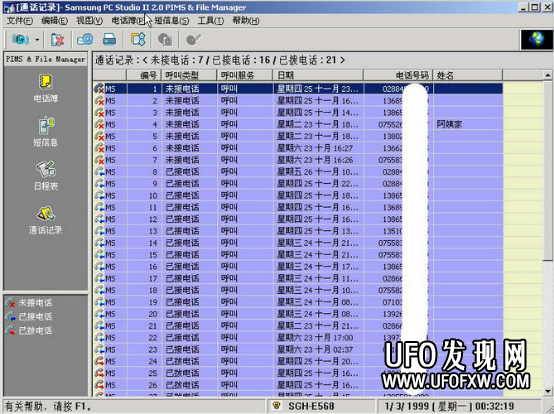The image size is (554, 414).
Task: Select 呼叫 service cell in row 17
Action: click(245, 278)
